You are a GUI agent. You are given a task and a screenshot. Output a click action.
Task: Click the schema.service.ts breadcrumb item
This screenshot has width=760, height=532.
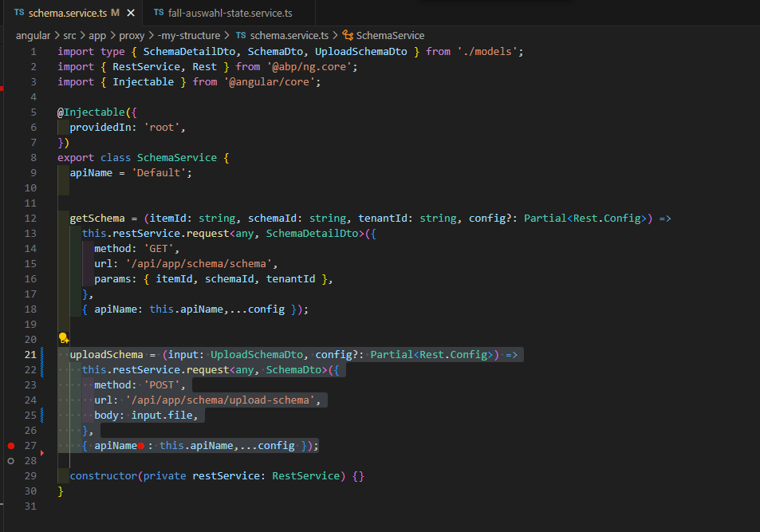[289, 36]
